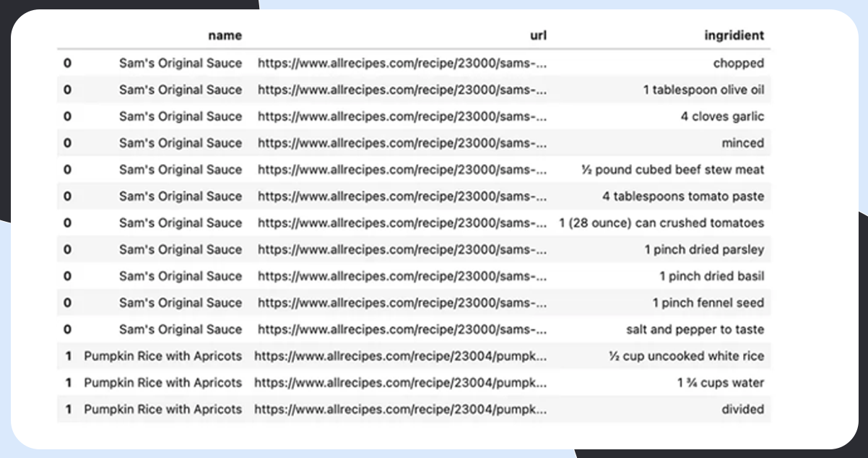The image size is (868, 458).
Task: Select the "minced" ingredient cell
Action: pos(742,143)
